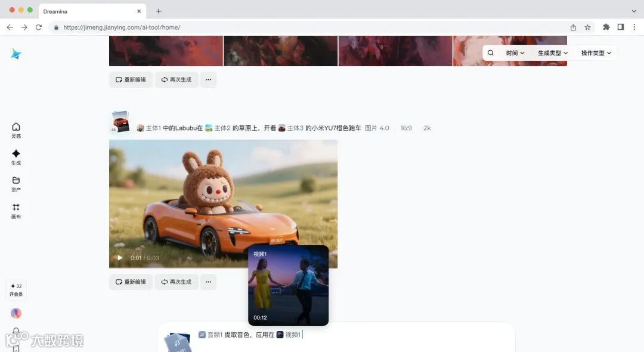Open browser extensions puzzle icon
The image size is (644, 352).
point(606,27)
